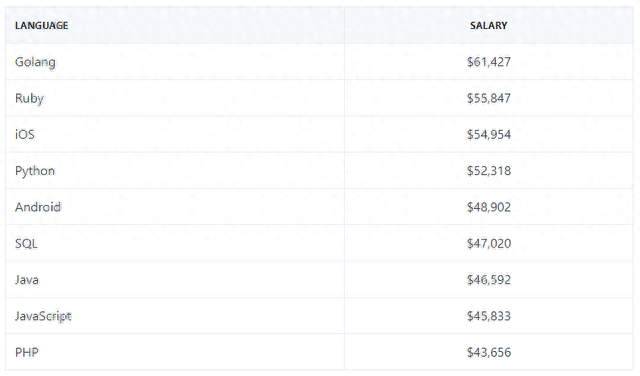640x376 pixels.
Task: Click the $55,847 salary value
Action: 489,98
